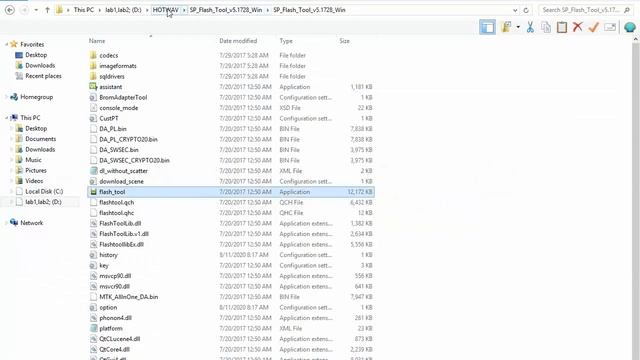This screenshot has height=360, width=640.
Task: Select the codecs folder
Action: tap(231, 55)
